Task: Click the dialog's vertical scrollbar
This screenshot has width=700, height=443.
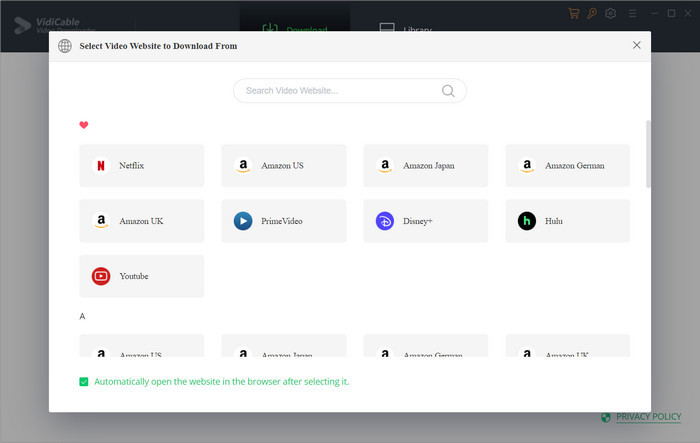Action: [648, 154]
